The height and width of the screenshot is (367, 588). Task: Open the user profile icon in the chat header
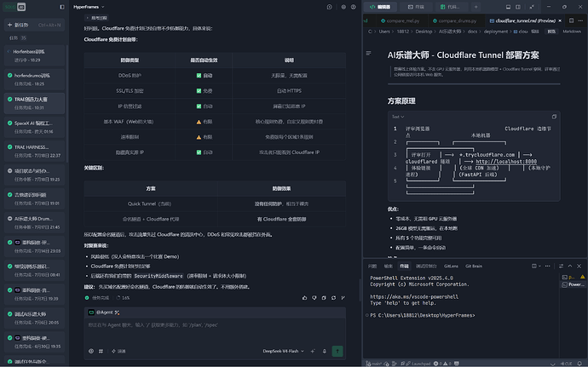click(x=354, y=7)
